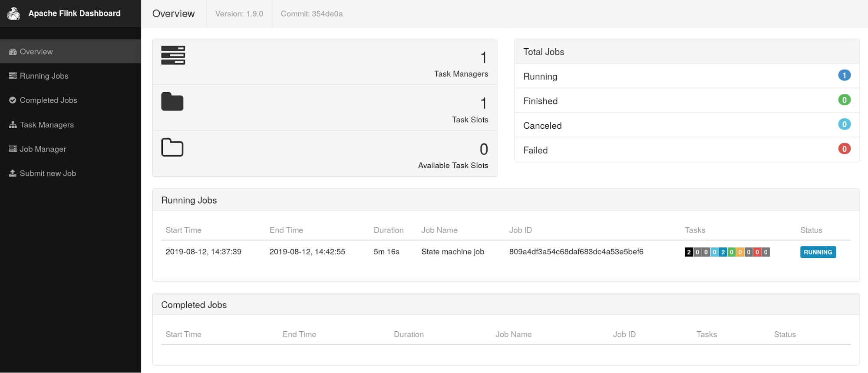868x373 pixels.
Task: Click the filled Task Slots folder icon
Action: (172, 102)
